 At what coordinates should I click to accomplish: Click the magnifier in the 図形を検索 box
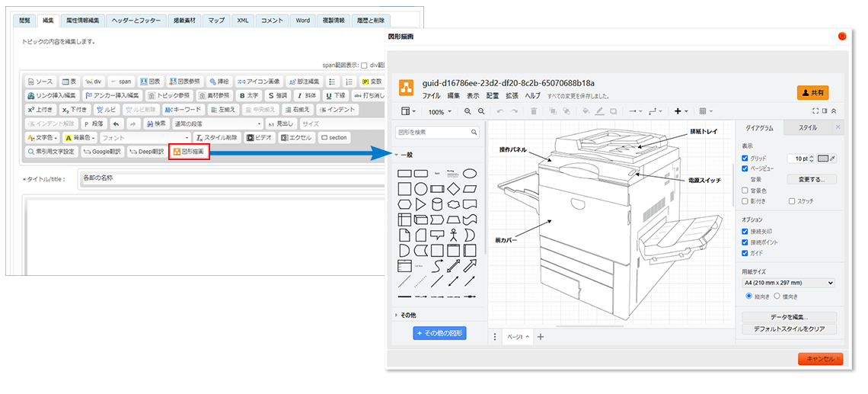474,133
